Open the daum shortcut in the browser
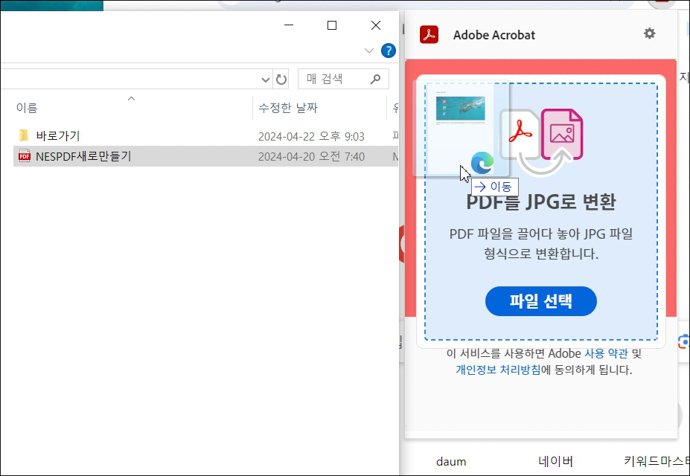This screenshot has height=476, width=690. point(451,461)
